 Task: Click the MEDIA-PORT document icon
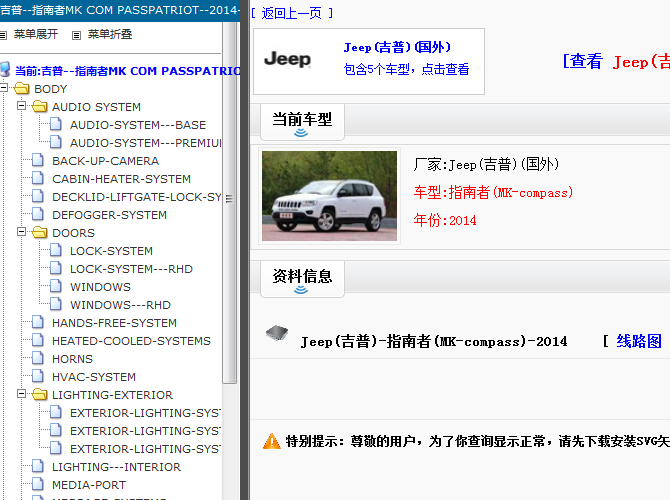point(38,484)
